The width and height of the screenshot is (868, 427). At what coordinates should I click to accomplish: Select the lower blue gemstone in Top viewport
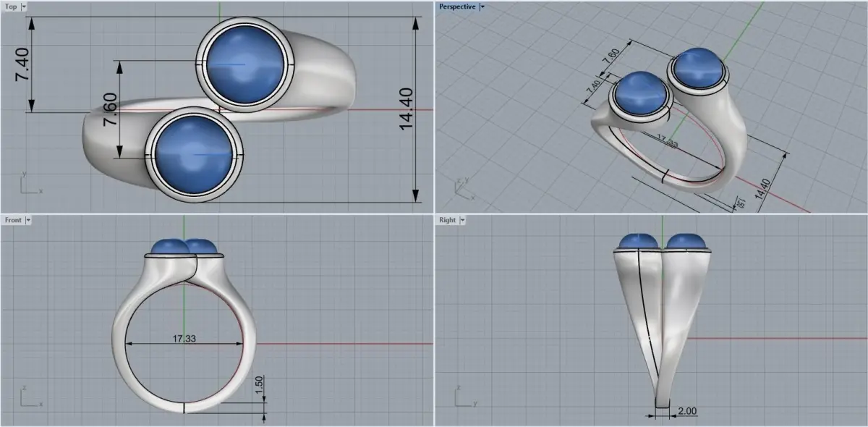[193, 153]
